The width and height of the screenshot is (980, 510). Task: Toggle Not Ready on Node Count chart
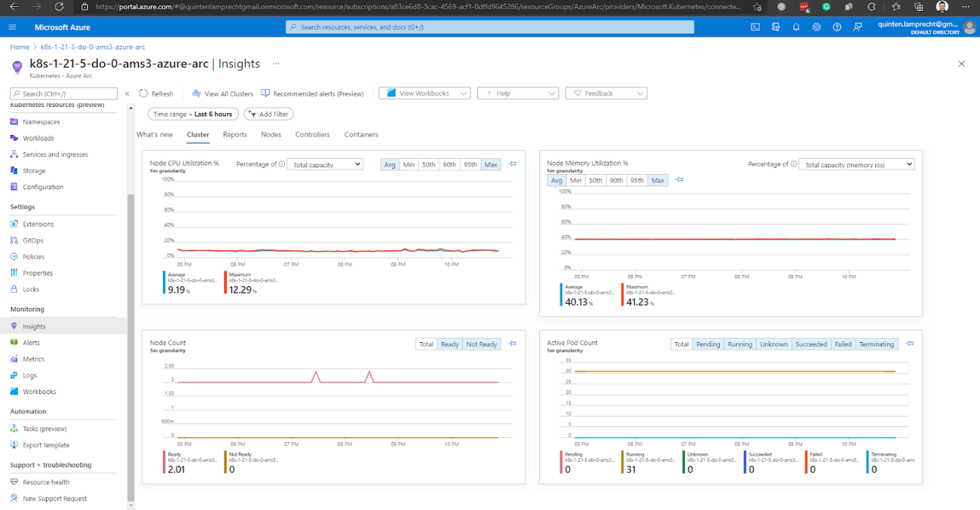(x=481, y=344)
